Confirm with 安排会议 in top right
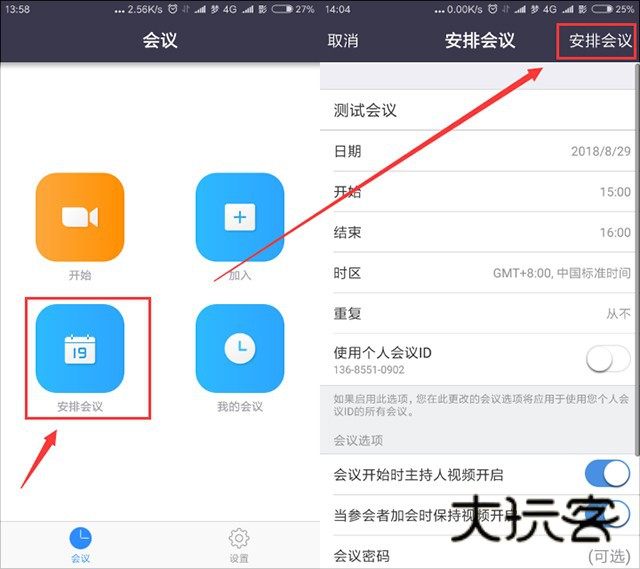This screenshot has width=640, height=569. point(599,42)
